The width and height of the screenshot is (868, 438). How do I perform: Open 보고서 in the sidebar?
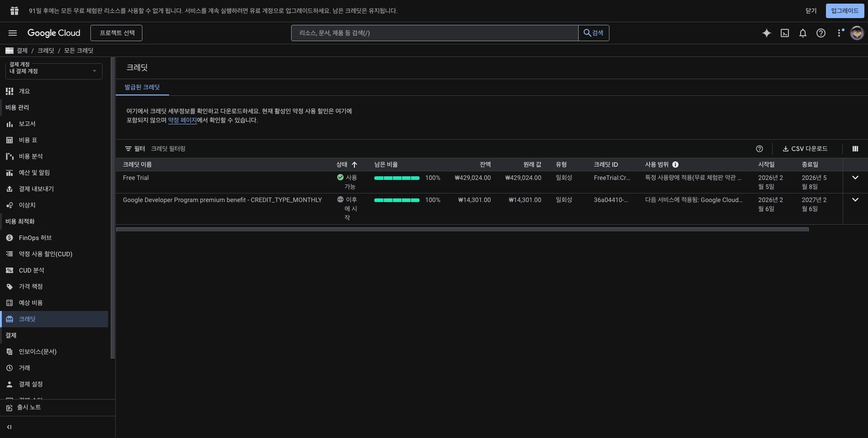(27, 124)
